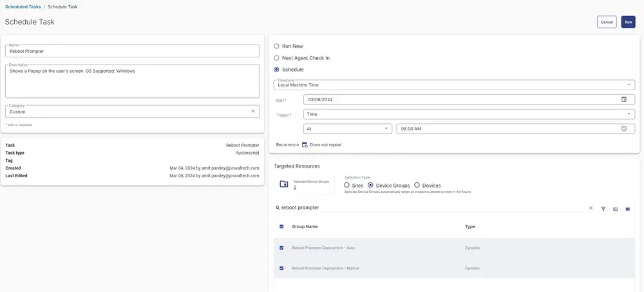644x292 pixels.
Task: Choose Devices selection type
Action: [417, 186]
